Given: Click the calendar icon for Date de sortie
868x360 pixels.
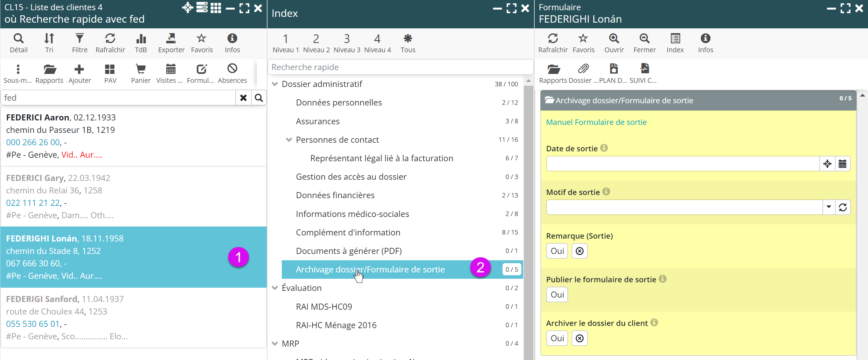Looking at the screenshot, I should tap(842, 164).
